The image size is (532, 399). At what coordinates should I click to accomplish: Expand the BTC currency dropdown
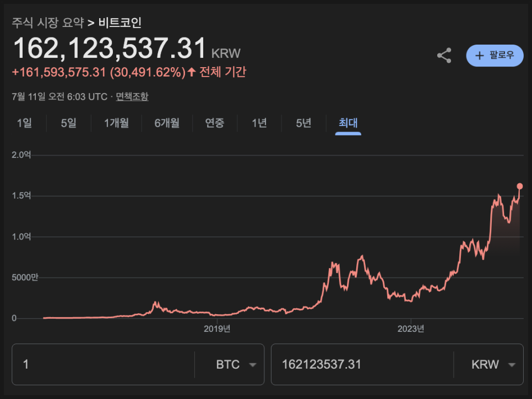click(236, 364)
